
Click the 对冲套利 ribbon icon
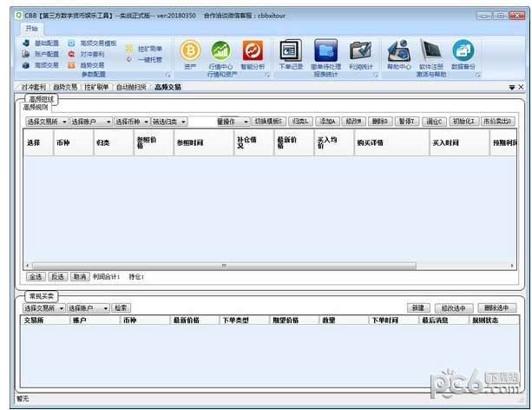(x=71, y=54)
